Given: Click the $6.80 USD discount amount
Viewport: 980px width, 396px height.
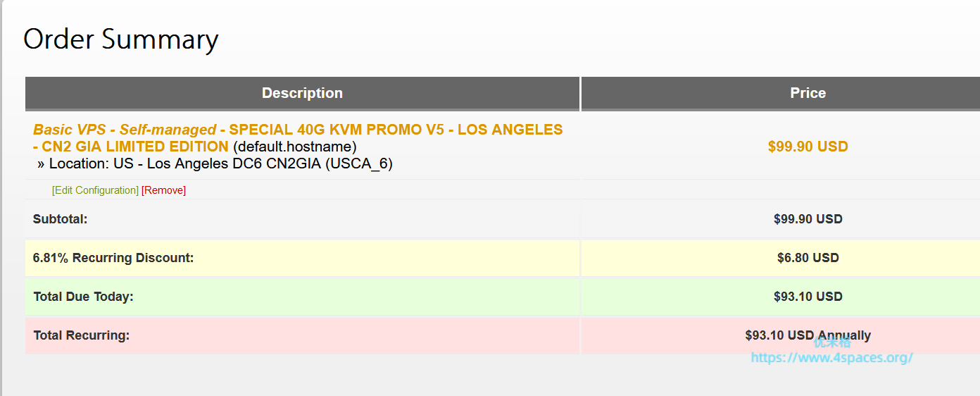Looking at the screenshot, I should pos(808,258).
